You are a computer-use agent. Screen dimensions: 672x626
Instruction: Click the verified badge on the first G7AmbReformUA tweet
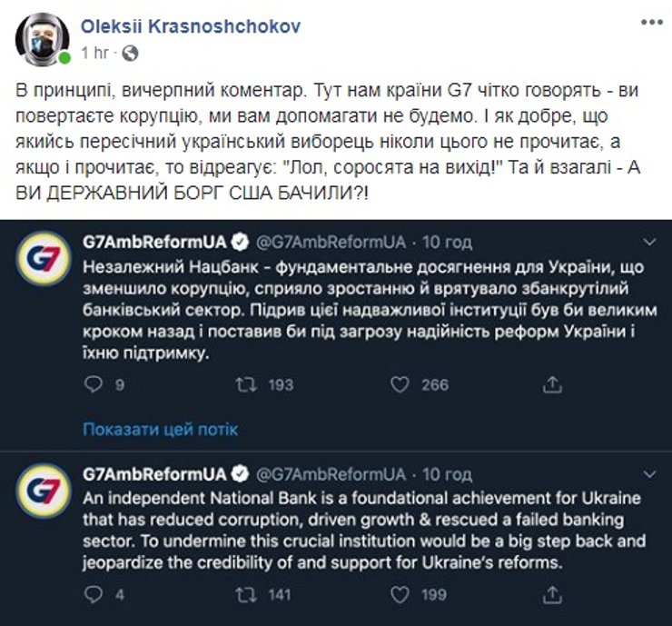(x=239, y=244)
